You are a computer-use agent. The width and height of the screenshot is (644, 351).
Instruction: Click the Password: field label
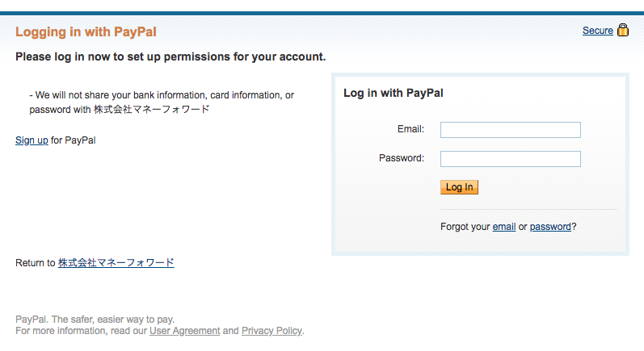tap(402, 158)
